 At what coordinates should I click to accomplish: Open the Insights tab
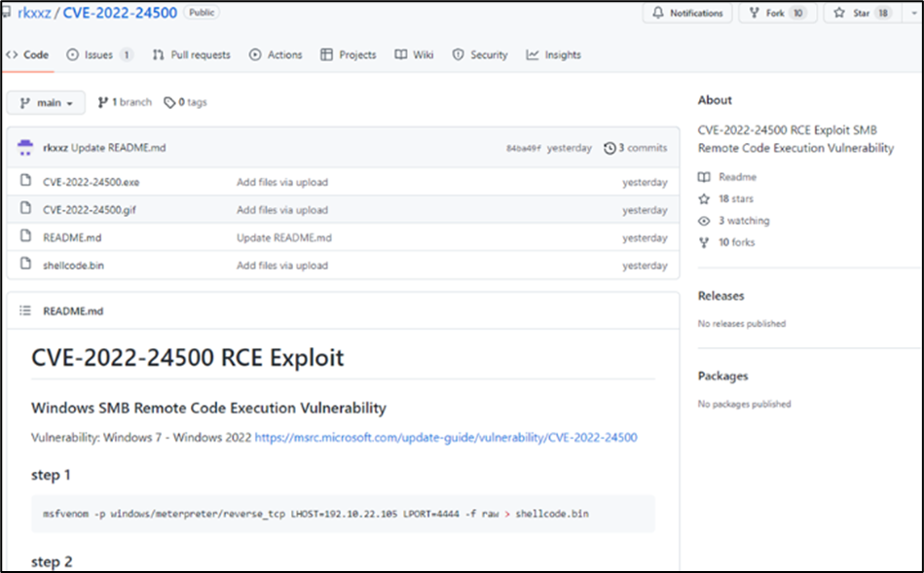click(554, 54)
